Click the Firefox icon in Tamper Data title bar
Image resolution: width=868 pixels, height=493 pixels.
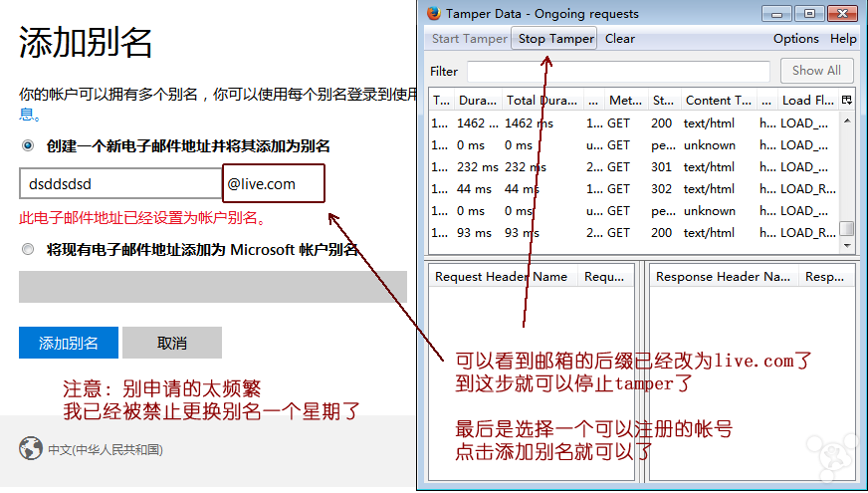(x=434, y=13)
